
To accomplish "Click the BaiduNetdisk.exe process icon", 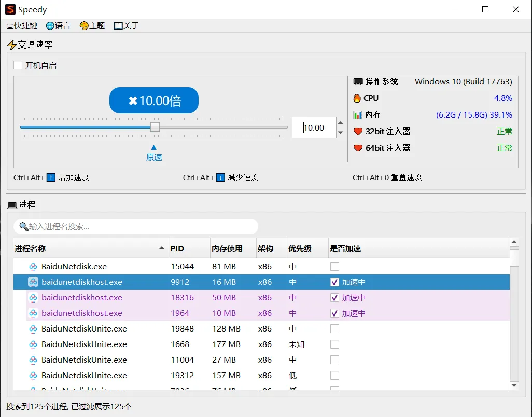I will point(33,267).
